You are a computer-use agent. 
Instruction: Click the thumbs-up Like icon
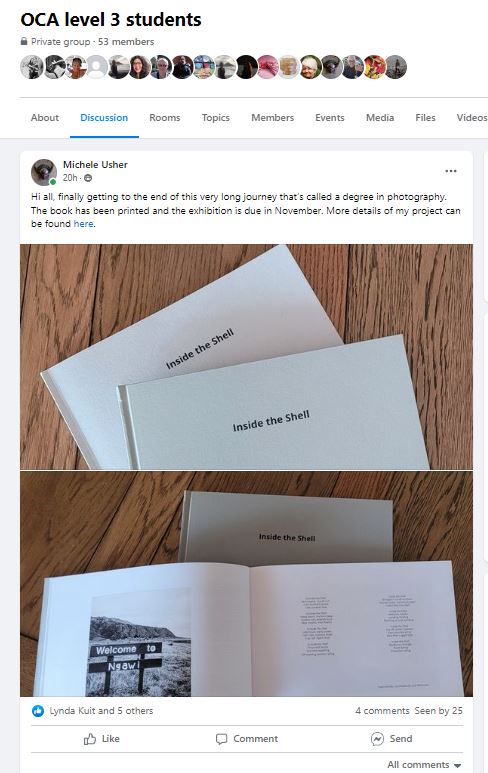tap(90, 738)
